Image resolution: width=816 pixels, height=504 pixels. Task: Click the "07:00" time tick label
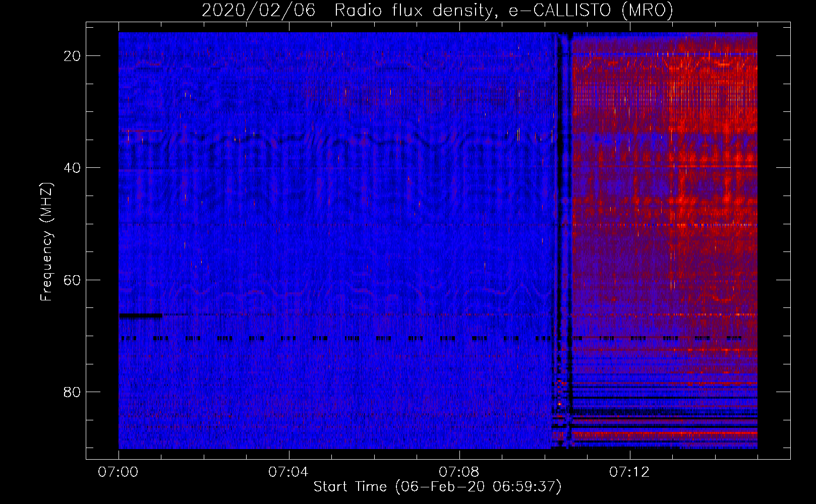(x=118, y=472)
